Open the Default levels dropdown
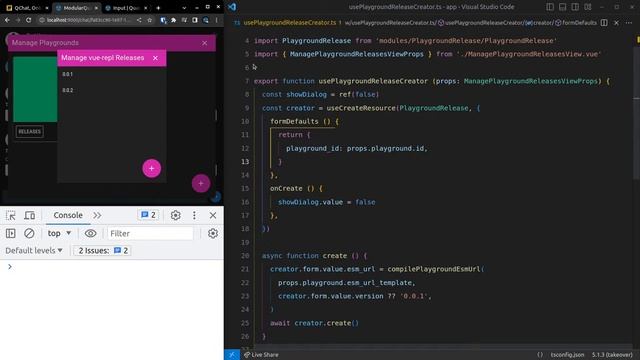Image resolution: width=640 pixels, height=360 pixels. point(34,251)
